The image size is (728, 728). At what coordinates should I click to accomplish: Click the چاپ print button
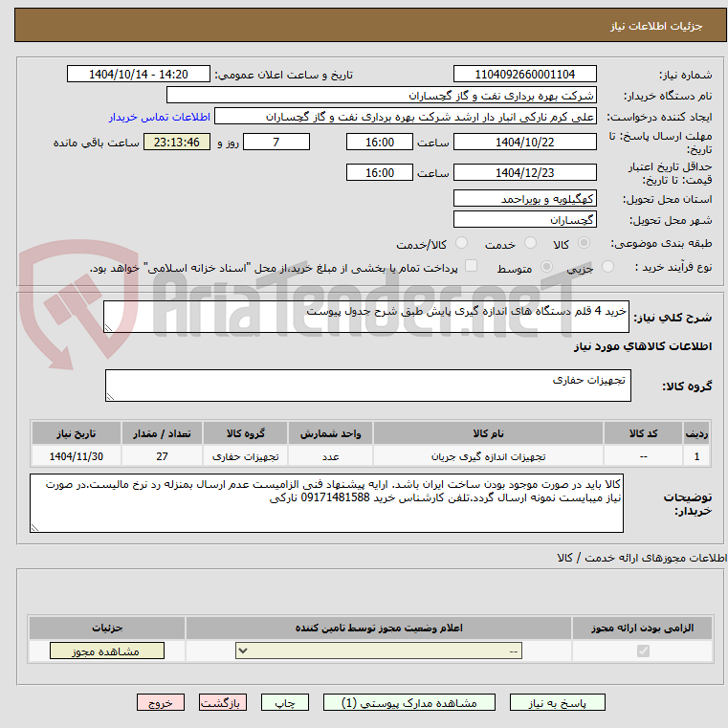click(x=285, y=703)
